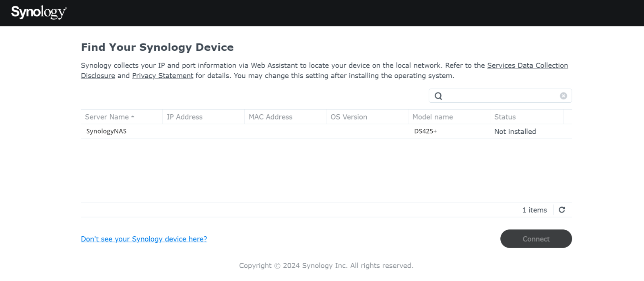Image resolution: width=644 pixels, height=281 pixels.
Task: Sort by the Model name column header
Action: (433, 117)
